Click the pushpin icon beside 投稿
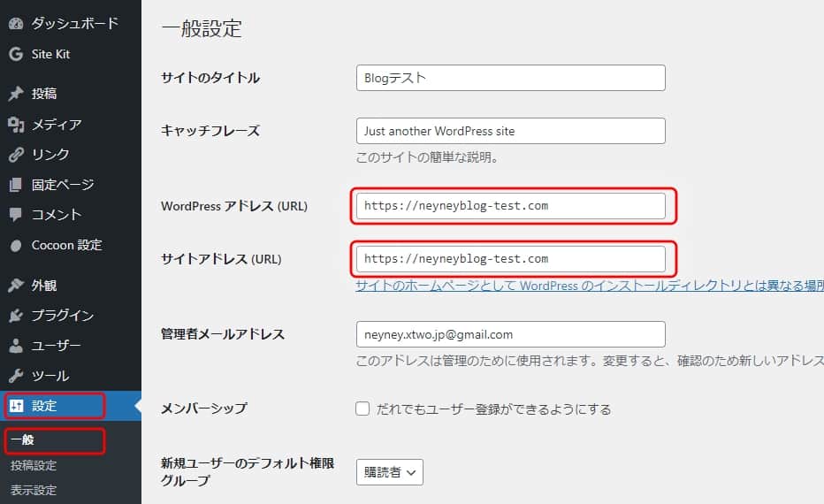 click(x=16, y=94)
